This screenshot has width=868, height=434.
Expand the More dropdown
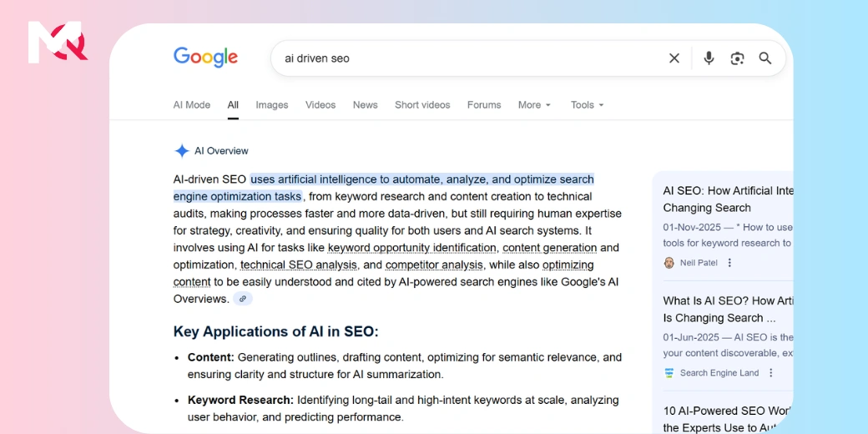(534, 104)
